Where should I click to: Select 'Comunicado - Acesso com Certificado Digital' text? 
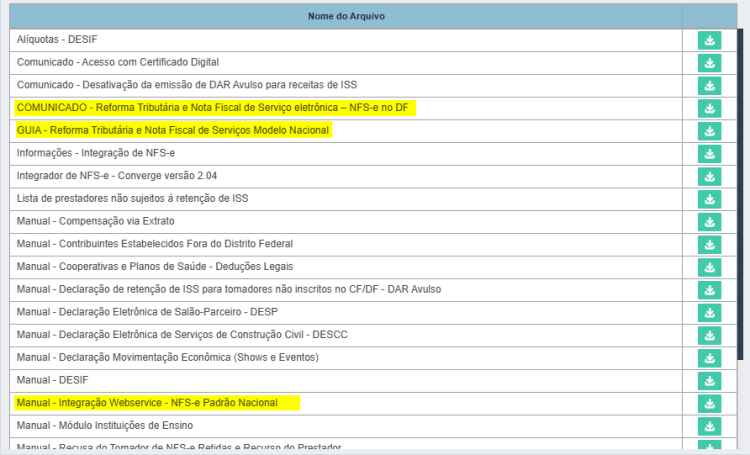tap(118, 62)
